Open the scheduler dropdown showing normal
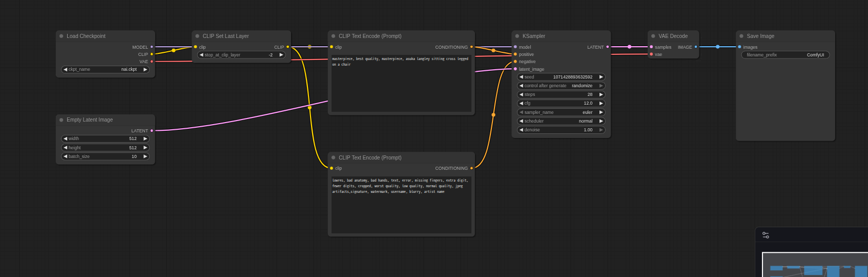The width and height of the screenshot is (868, 277). [561, 121]
